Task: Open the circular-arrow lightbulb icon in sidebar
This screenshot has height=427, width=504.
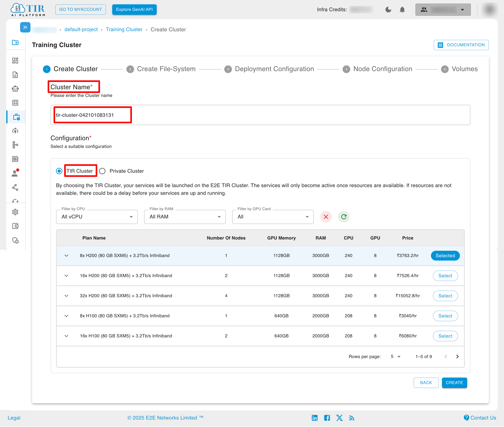Action: (15, 131)
